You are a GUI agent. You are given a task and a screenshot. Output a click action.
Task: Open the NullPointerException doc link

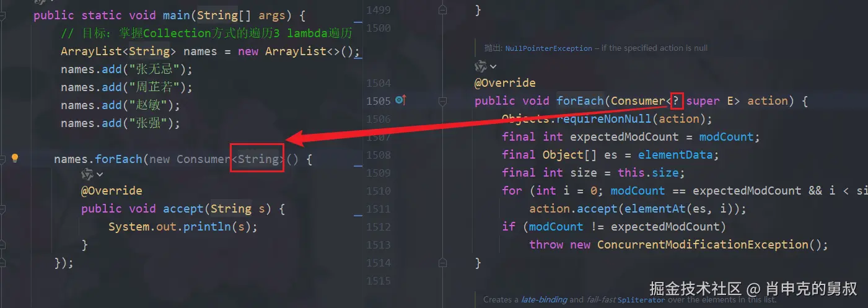pyautogui.click(x=549, y=48)
